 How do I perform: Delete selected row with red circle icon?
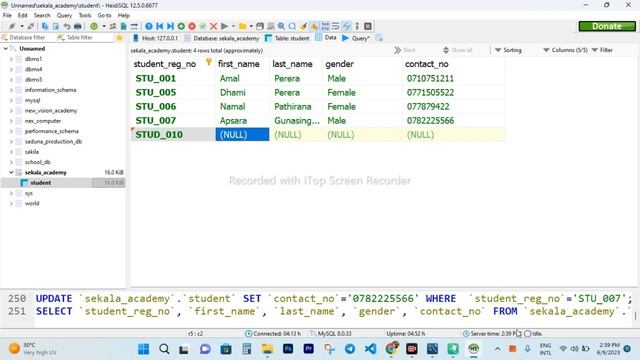[192, 26]
